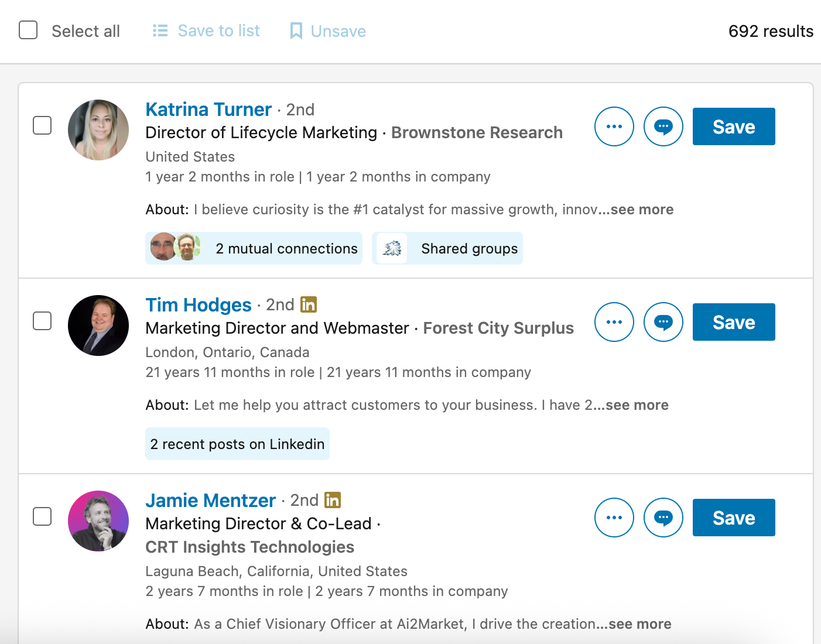Open Tim Hodges' profile name link
This screenshot has width=821, height=644.
pos(199,305)
